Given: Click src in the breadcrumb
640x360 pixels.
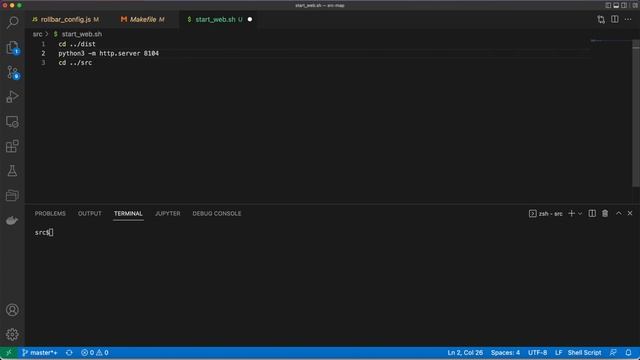Looking at the screenshot, I should [37, 34].
